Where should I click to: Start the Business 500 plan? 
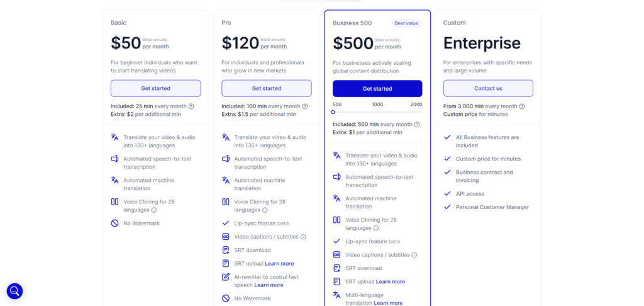377,89
